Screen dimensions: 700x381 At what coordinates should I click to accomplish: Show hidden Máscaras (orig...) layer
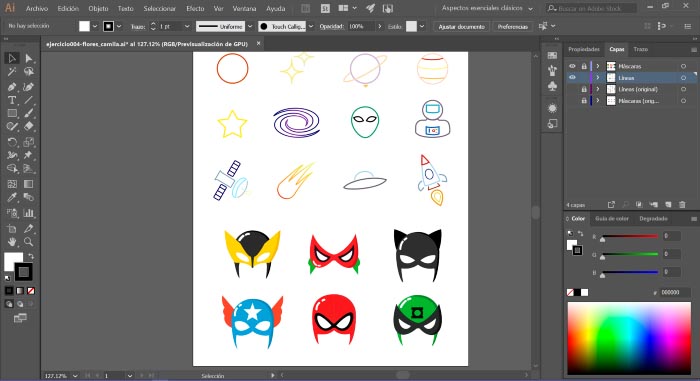click(x=572, y=101)
